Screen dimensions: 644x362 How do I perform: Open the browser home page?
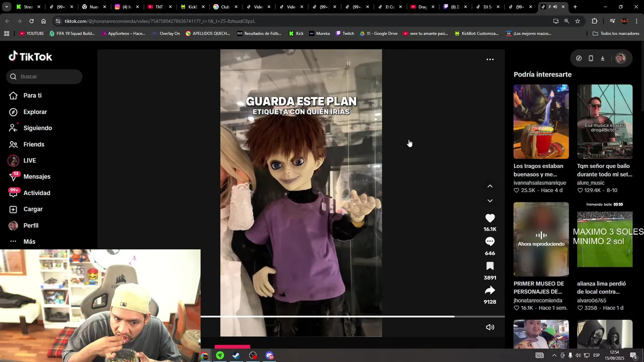(x=44, y=21)
